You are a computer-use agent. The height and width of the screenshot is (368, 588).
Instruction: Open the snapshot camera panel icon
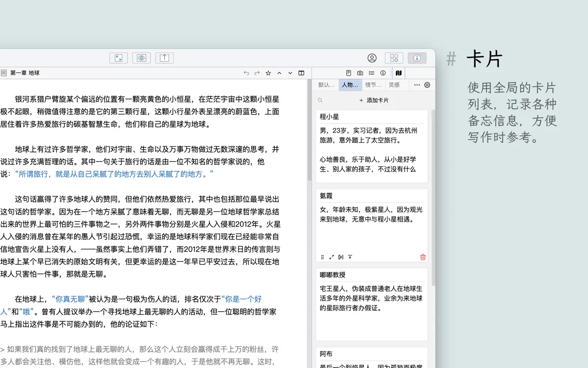click(360, 73)
